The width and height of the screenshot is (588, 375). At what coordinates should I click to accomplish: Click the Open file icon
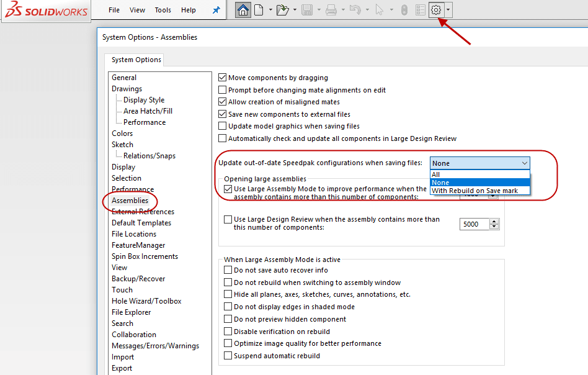282,10
